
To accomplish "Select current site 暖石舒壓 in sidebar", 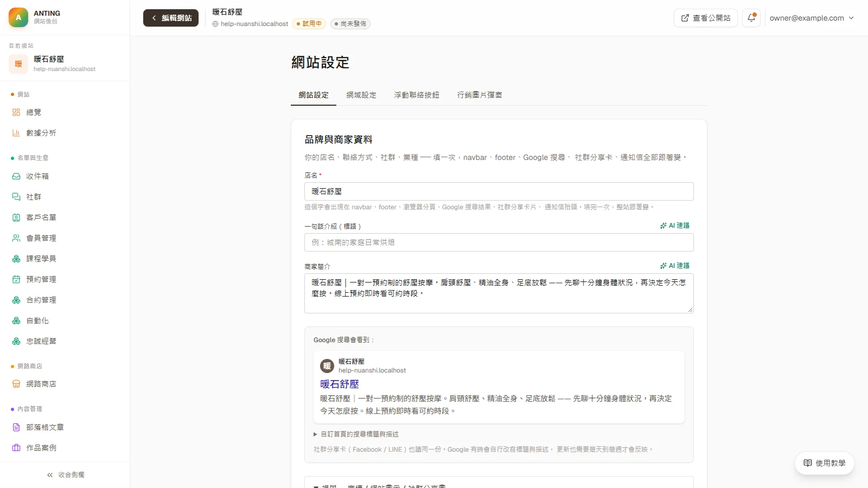I will (65, 63).
